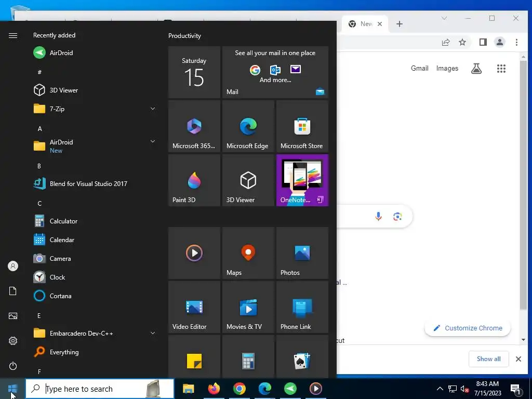This screenshot has height=399, width=532.
Task: Launch the Camera app
Action: coord(95,259)
